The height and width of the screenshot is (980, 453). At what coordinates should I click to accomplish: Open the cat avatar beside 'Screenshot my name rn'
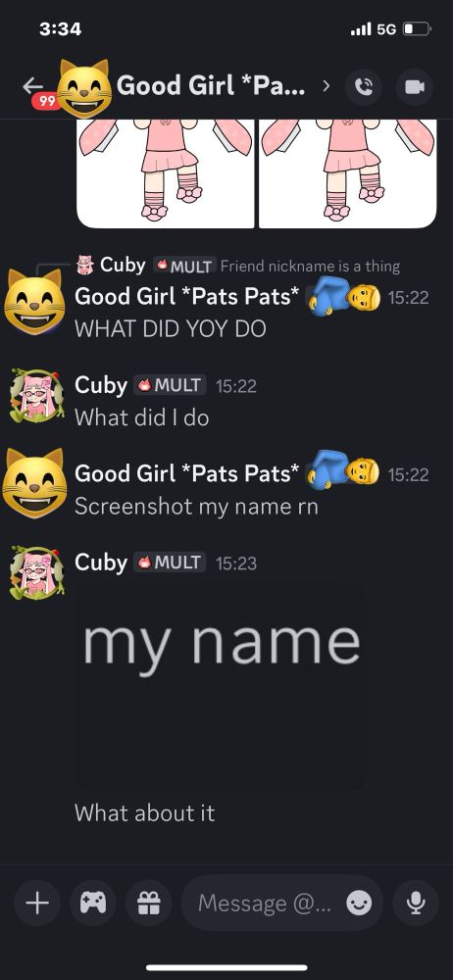pyautogui.click(x=35, y=482)
